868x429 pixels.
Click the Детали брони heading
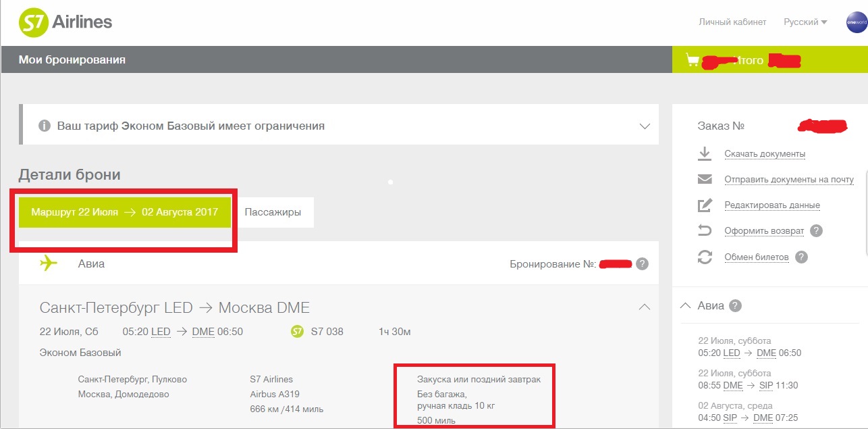click(x=70, y=175)
